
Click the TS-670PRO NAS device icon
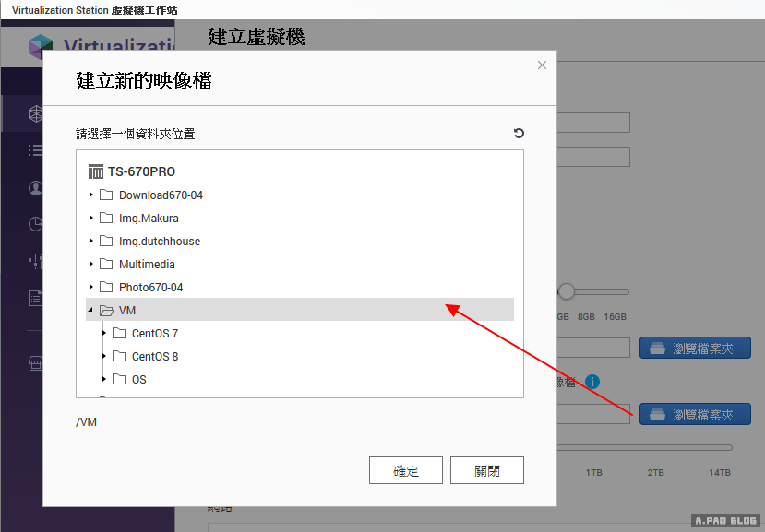(x=96, y=171)
